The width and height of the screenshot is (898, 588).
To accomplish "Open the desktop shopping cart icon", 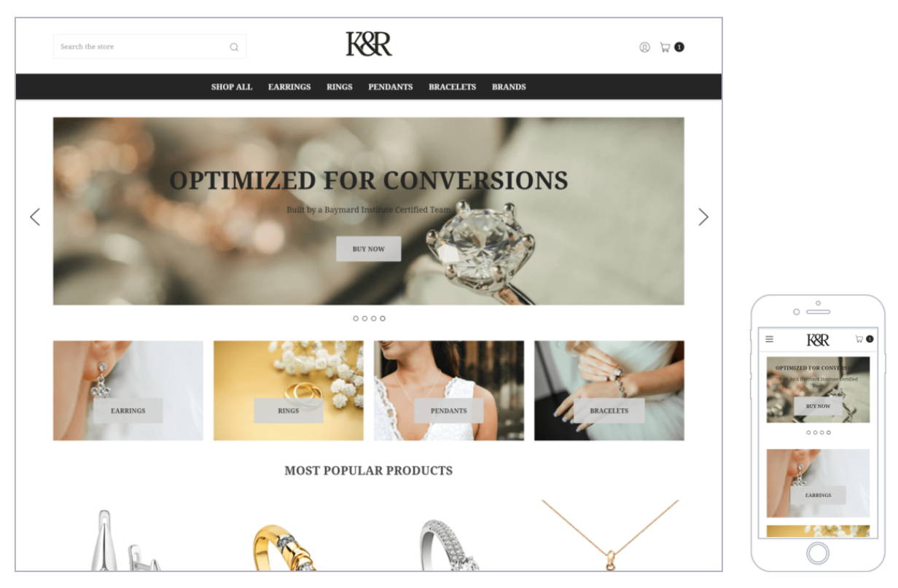I will click(x=665, y=47).
